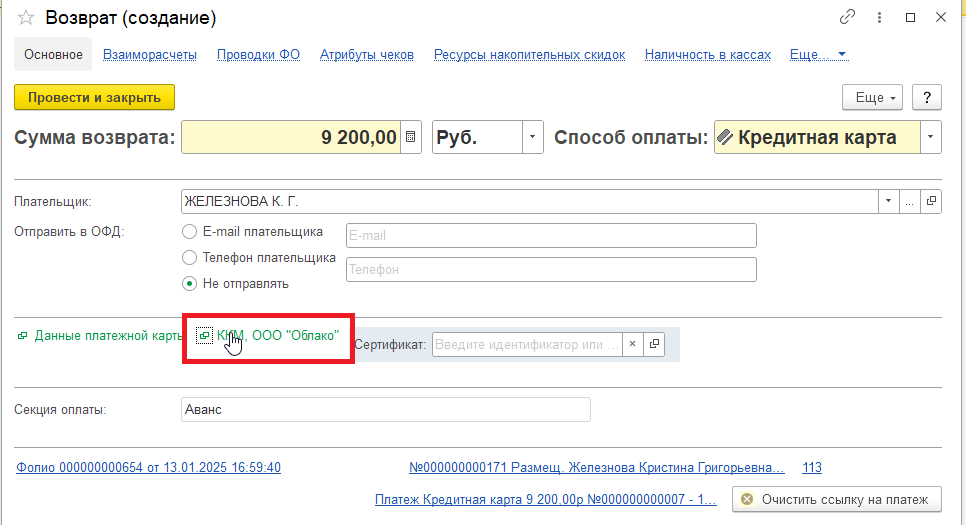Select Телефон плательщика radio option
This screenshot has height=525, width=966.
pyautogui.click(x=189, y=258)
